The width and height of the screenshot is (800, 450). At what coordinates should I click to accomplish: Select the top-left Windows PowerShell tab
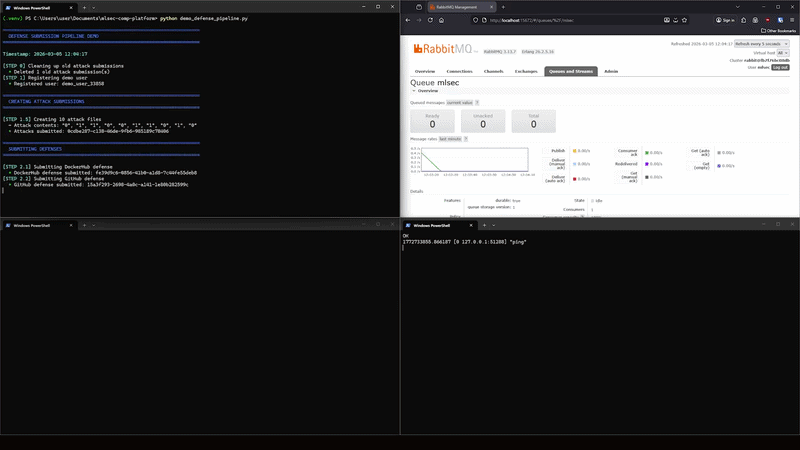point(39,8)
